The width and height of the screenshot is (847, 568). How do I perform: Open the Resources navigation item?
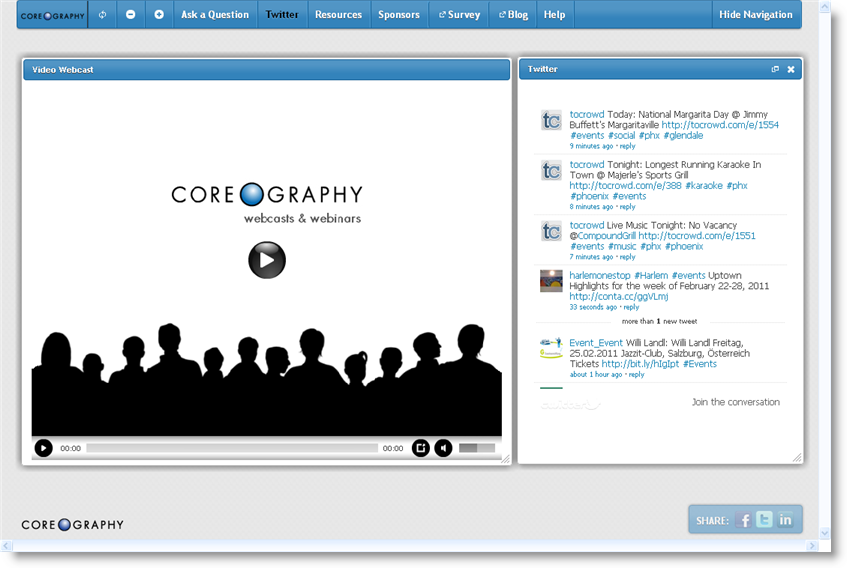click(x=338, y=15)
